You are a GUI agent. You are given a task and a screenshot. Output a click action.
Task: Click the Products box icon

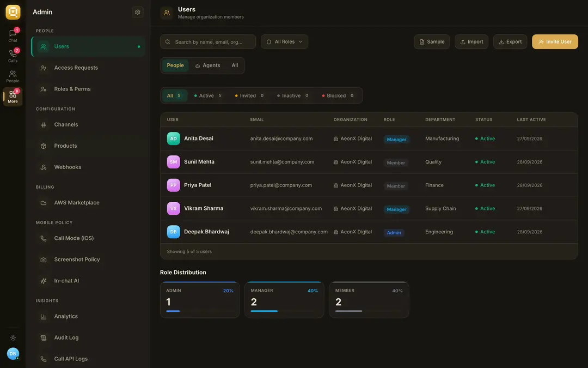(x=44, y=146)
